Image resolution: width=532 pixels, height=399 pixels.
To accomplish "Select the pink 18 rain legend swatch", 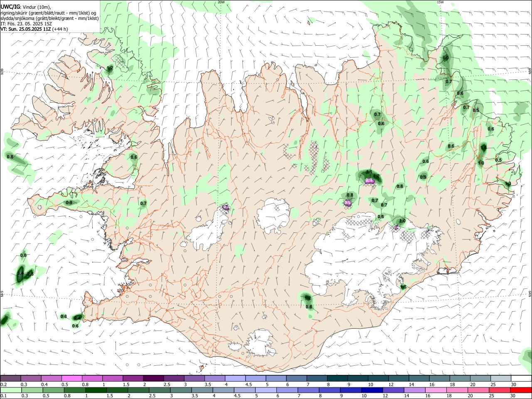I will (x=457, y=390).
